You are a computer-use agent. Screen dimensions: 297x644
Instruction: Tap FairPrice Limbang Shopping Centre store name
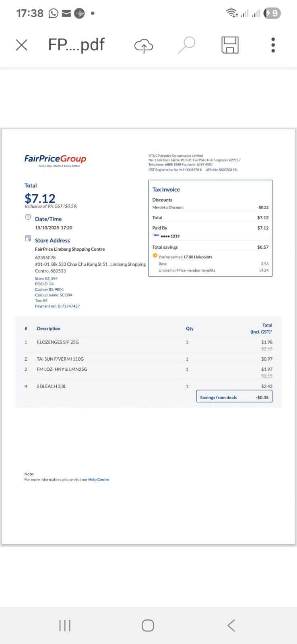[70, 249]
